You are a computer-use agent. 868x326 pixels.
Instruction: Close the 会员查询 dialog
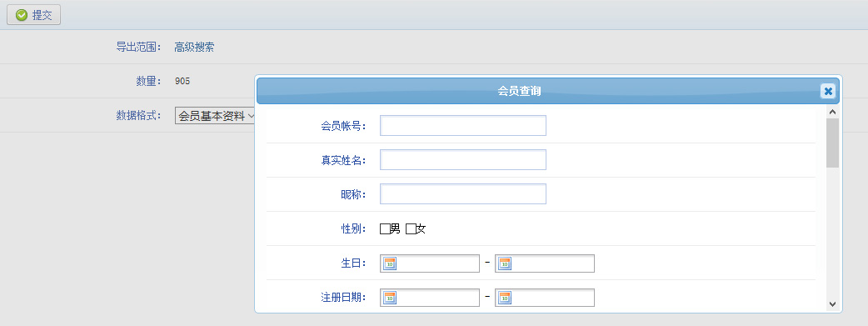[x=827, y=91]
